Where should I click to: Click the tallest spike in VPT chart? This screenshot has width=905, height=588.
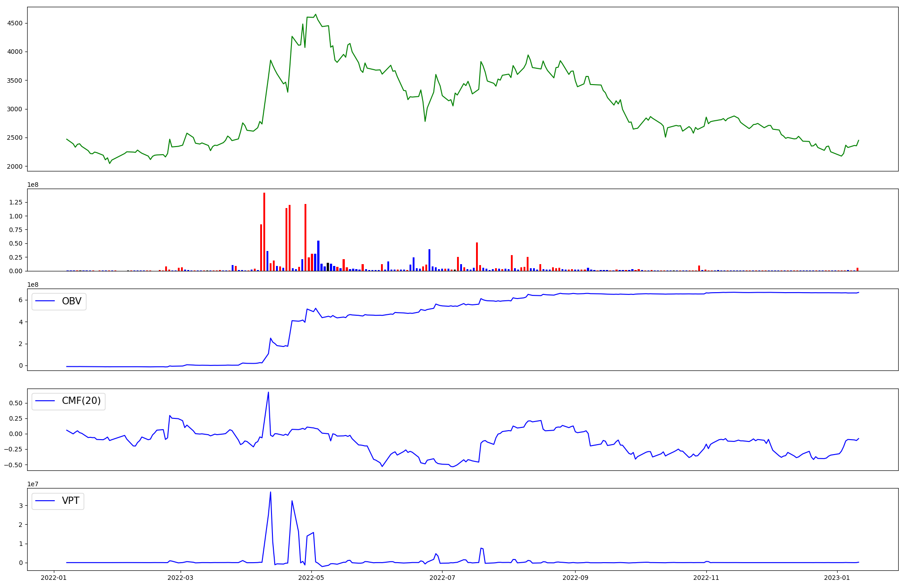pyautogui.click(x=271, y=492)
